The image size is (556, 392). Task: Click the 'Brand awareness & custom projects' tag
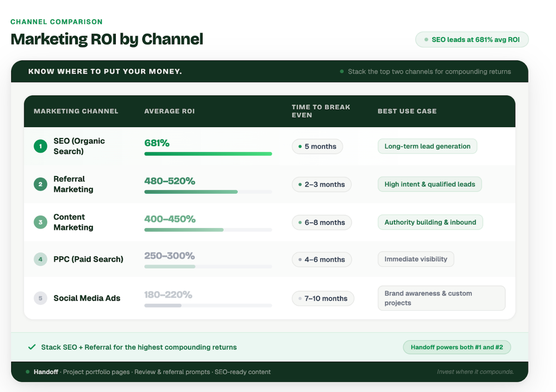442,298
